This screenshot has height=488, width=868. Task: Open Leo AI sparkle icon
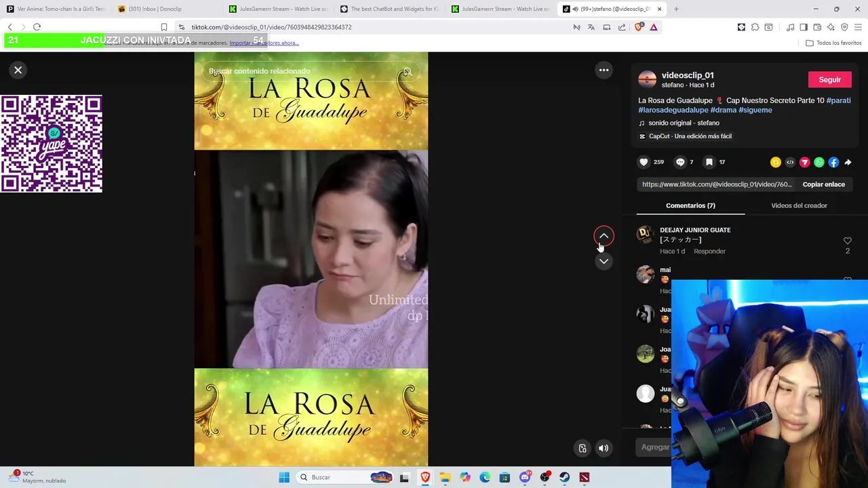coord(831,27)
